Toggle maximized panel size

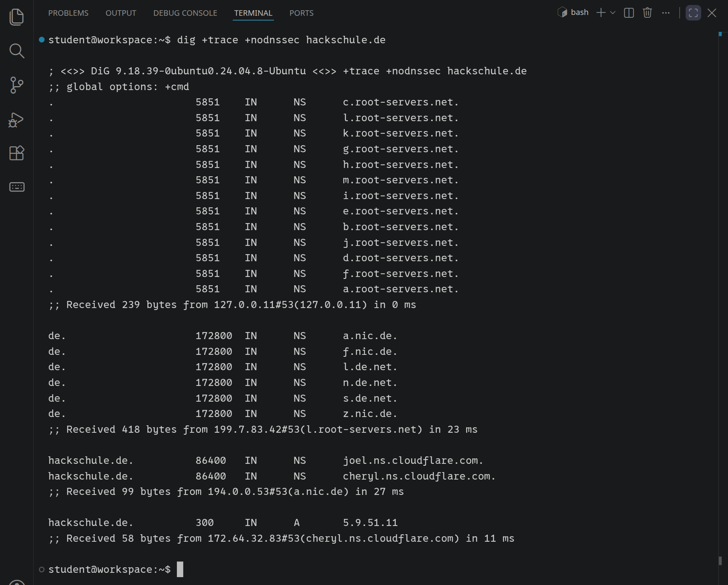[x=693, y=13]
